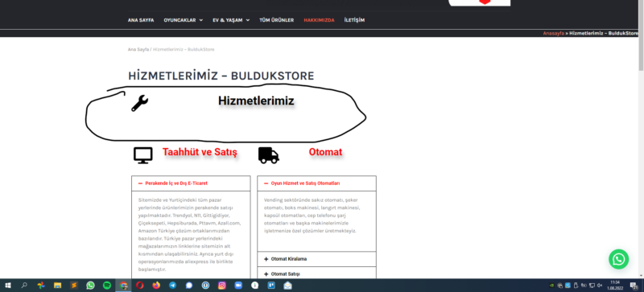Click the wrench icon beside Hizmetlerimiz

(x=139, y=103)
